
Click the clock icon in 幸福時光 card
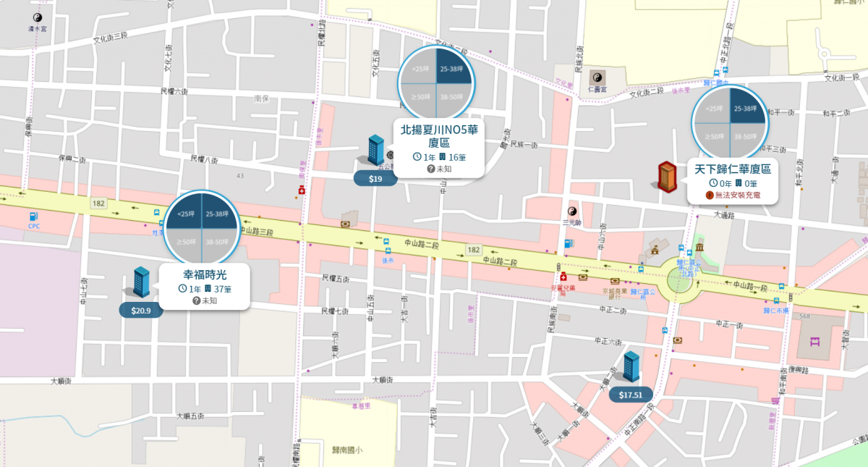point(182,290)
